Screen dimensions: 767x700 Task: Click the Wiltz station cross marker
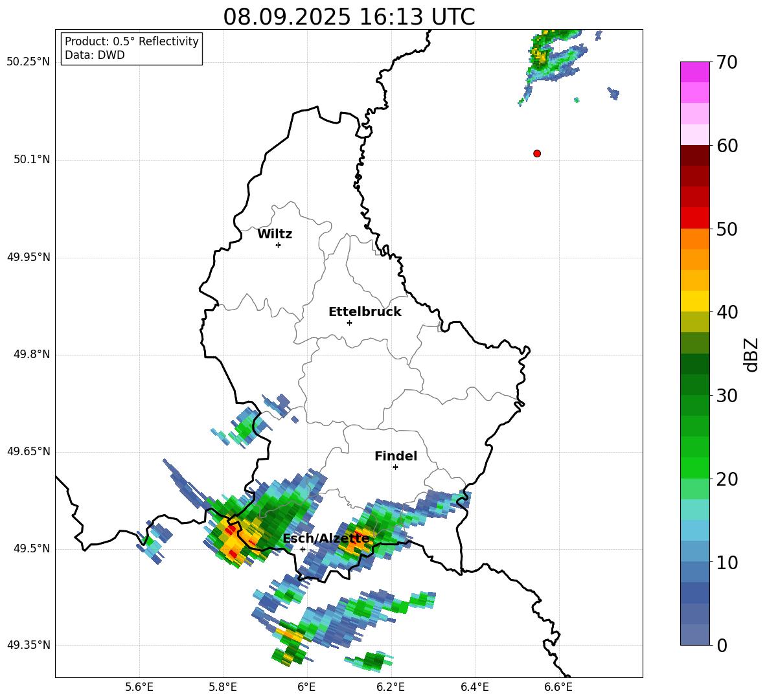click(279, 245)
